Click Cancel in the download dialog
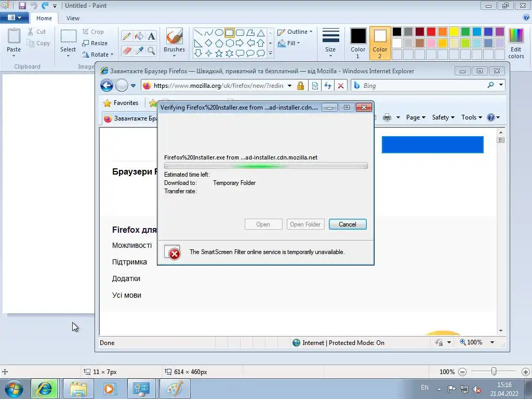 coord(348,224)
